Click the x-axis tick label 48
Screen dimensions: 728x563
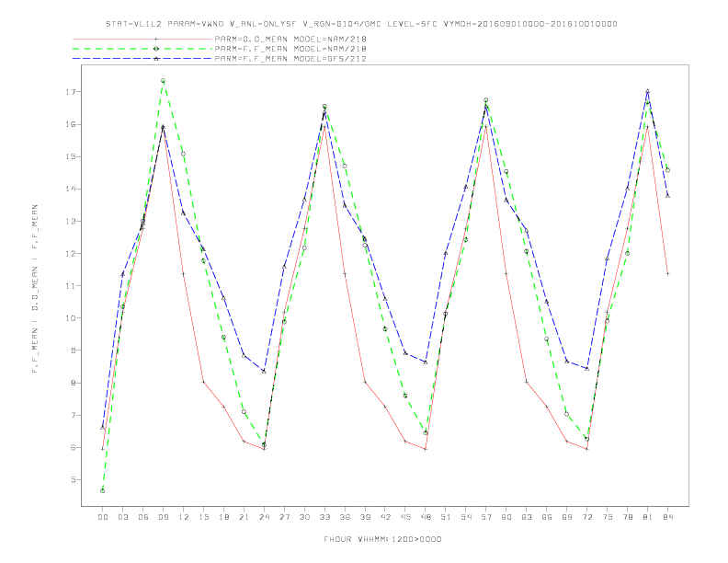click(x=426, y=517)
